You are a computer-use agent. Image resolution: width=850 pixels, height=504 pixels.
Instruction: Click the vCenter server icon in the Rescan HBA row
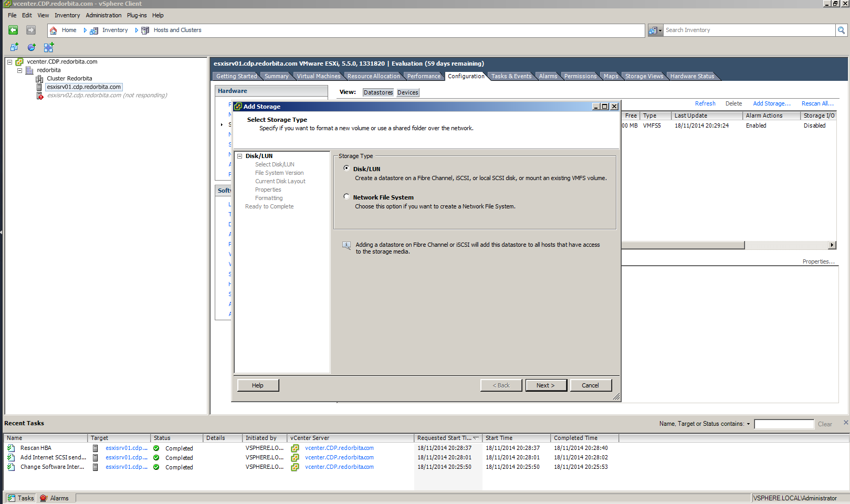[x=295, y=448]
